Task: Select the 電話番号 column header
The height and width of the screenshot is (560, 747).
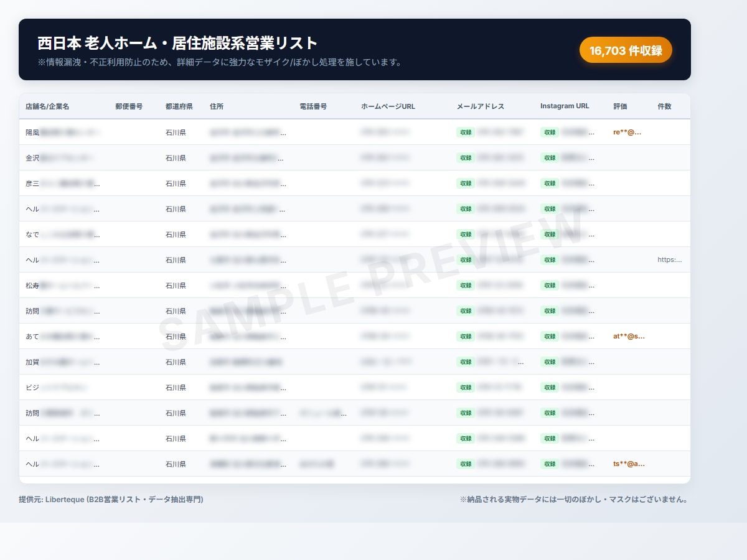Action: pos(313,106)
